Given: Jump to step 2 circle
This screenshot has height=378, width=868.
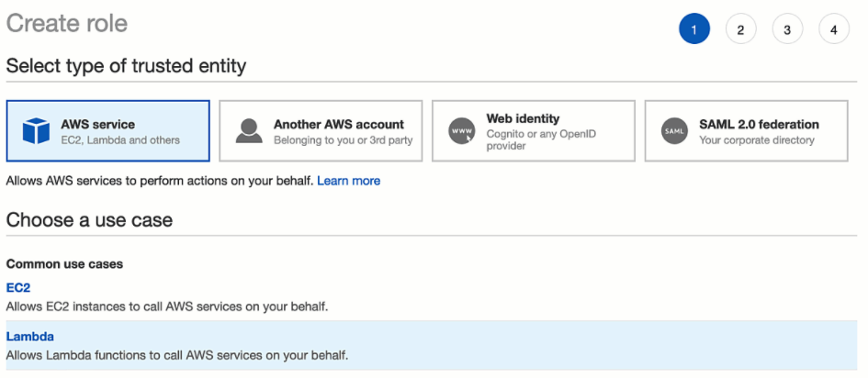Looking at the screenshot, I should (x=740, y=30).
